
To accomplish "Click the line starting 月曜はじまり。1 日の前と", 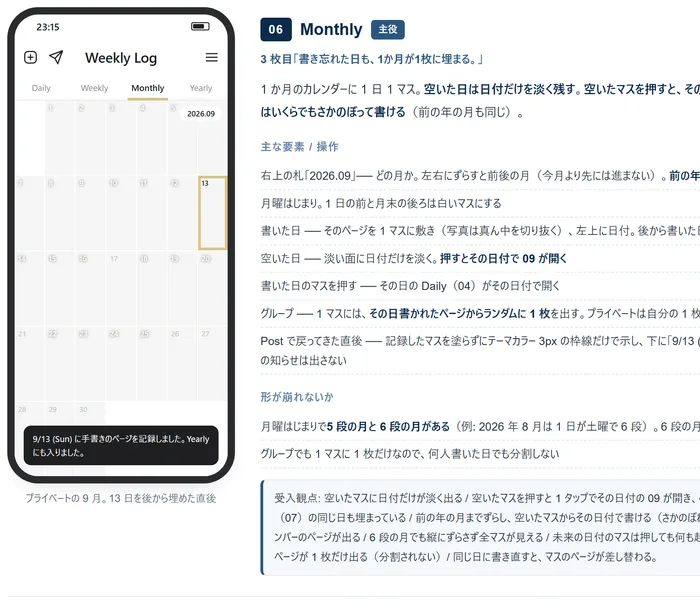I will (x=381, y=204).
